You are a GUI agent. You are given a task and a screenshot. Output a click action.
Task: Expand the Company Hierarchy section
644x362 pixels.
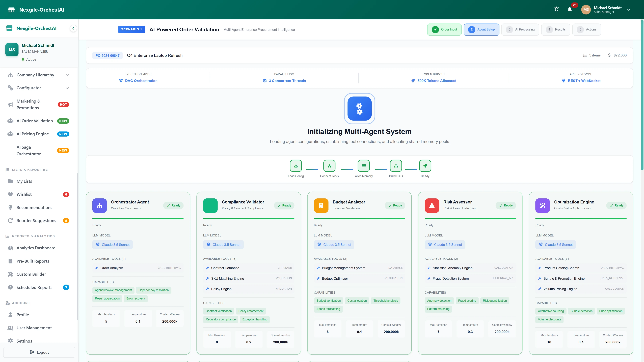(67, 75)
